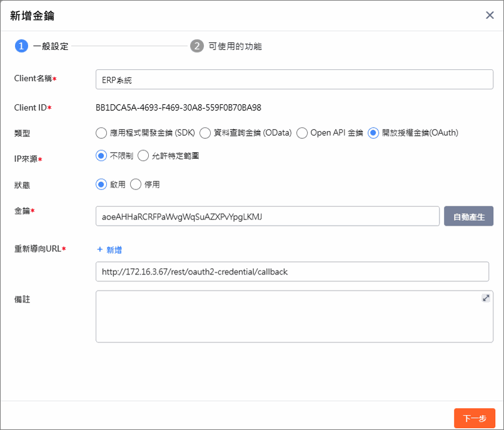The height and width of the screenshot is (430, 504).
Task: Choose Open API 金鑰 radio option
Action: point(302,132)
